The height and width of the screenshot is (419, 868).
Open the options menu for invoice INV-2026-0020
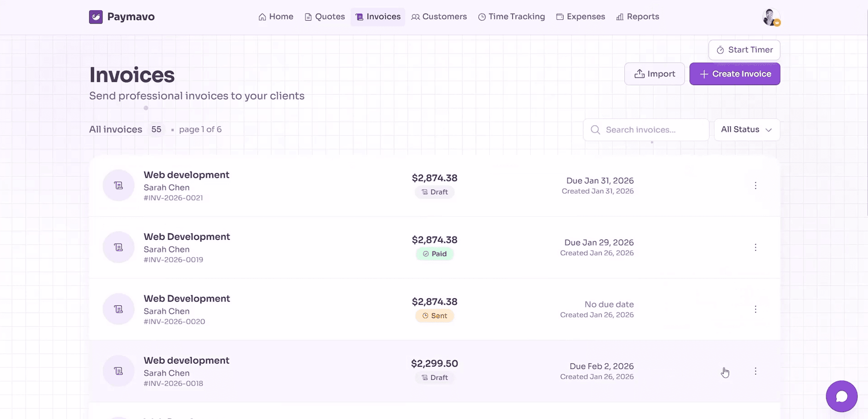click(755, 310)
